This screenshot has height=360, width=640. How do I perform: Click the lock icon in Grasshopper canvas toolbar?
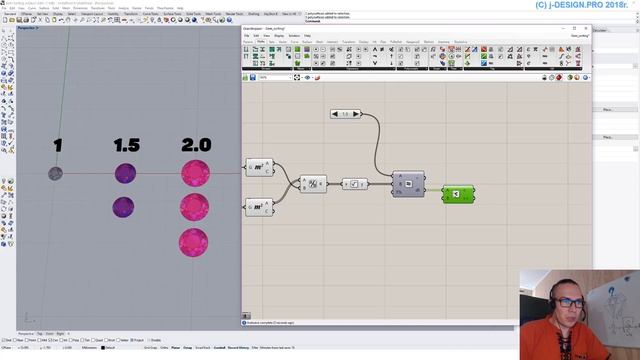coord(544,77)
